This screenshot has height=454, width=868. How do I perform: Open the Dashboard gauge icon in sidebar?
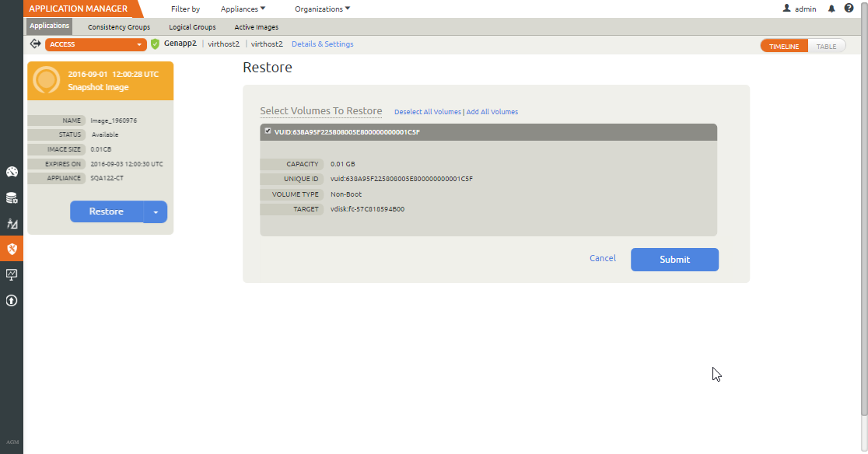click(12, 172)
